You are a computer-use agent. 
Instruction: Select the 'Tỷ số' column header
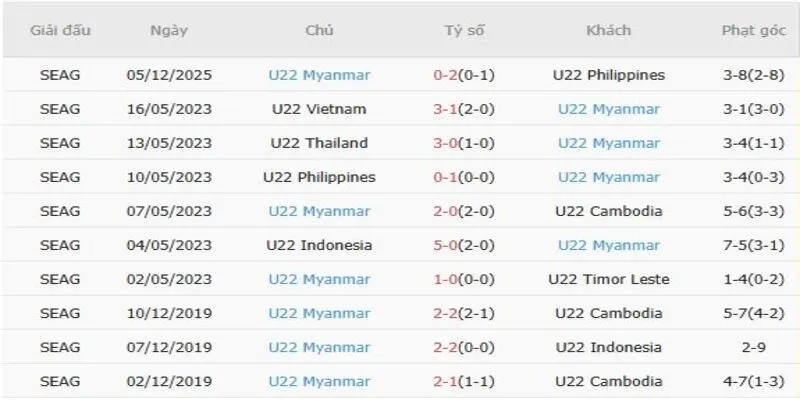coord(464,30)
